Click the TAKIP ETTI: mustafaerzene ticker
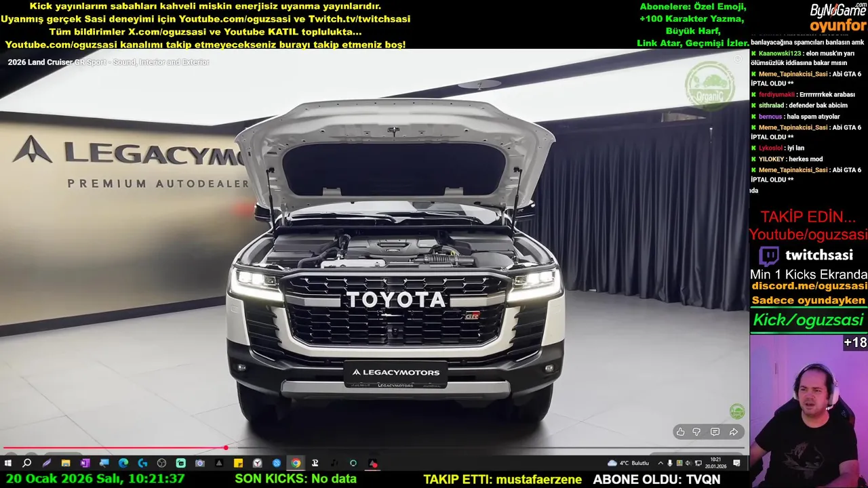 [502, 479]
